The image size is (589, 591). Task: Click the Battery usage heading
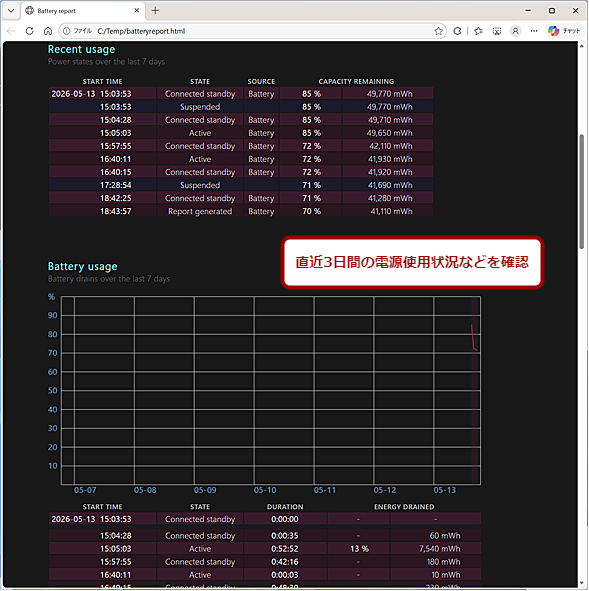[83, 266]
